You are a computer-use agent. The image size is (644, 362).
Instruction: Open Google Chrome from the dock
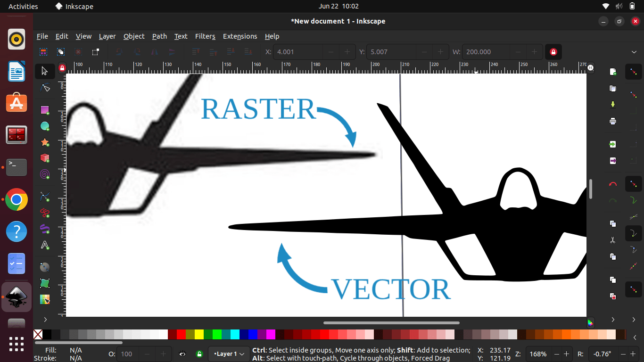pyautogui.click(x=17, y=200)
